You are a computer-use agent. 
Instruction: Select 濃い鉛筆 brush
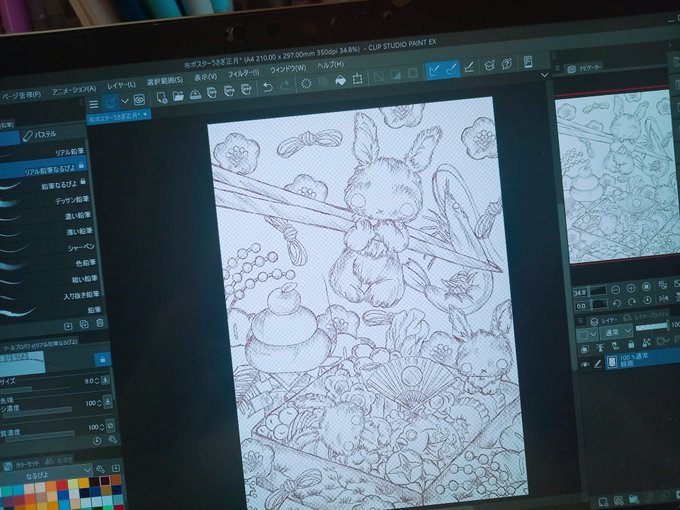tap(46, 216)
